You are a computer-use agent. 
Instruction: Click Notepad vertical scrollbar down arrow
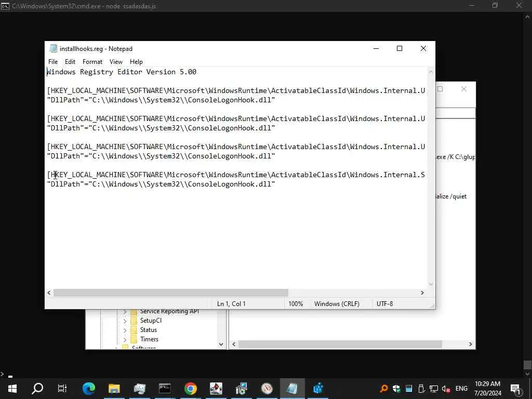tap(431, 284)
